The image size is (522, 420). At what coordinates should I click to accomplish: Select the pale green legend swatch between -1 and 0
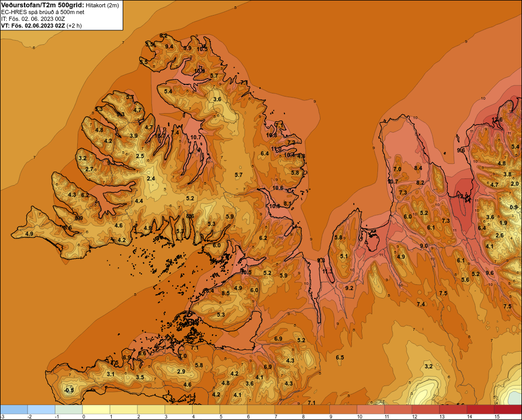(x=68, y=410)
